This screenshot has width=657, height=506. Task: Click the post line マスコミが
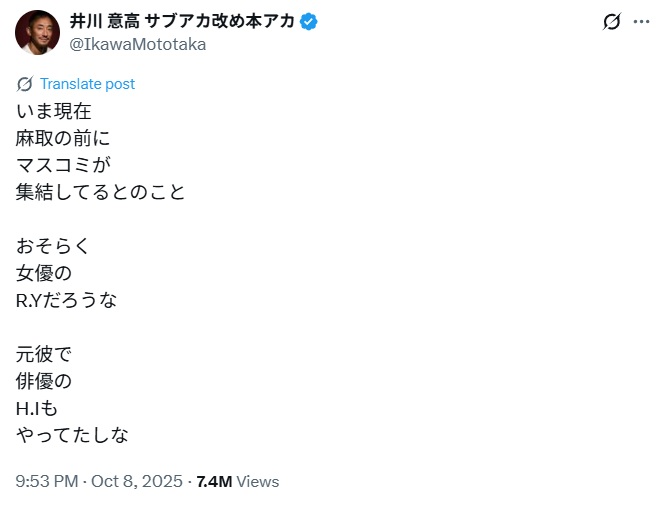63,165
